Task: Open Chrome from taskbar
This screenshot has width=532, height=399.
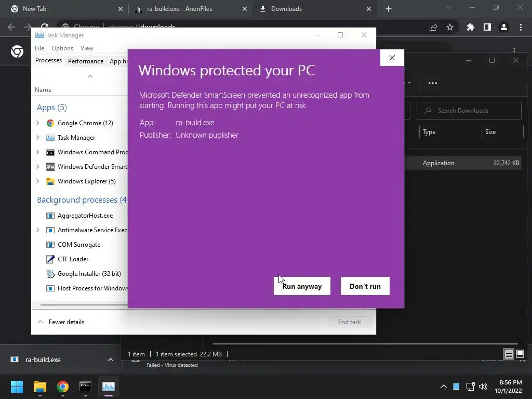Action: [x=63, y=387]
